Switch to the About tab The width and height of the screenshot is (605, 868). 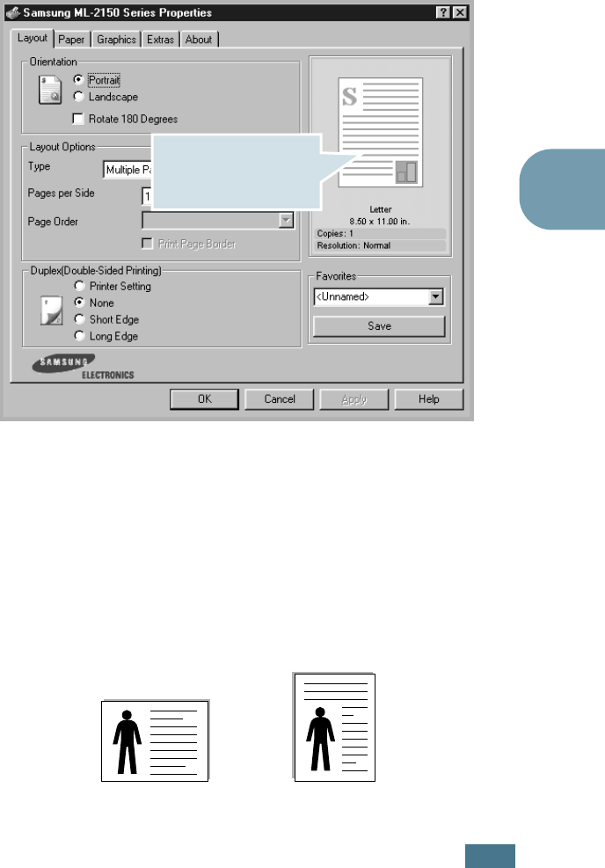click(199, 40)
